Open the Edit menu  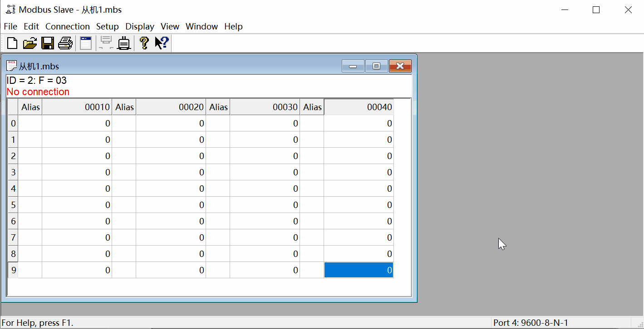[x=31, y=26]
